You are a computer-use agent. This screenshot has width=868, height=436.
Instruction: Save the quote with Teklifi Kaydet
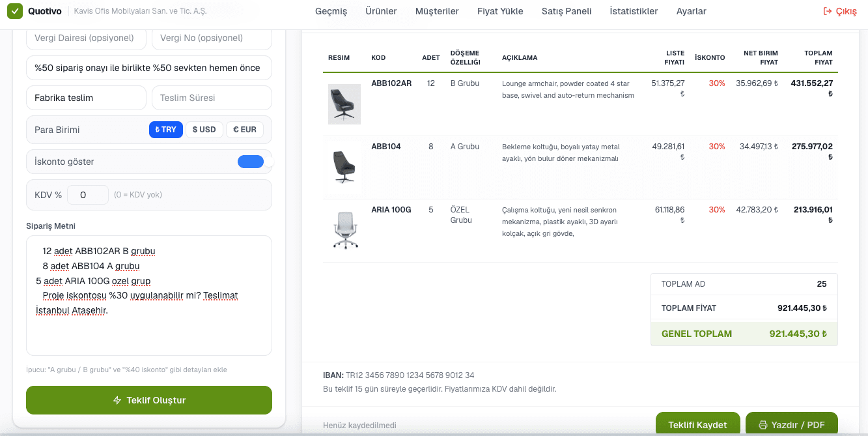tap(697, 424)
